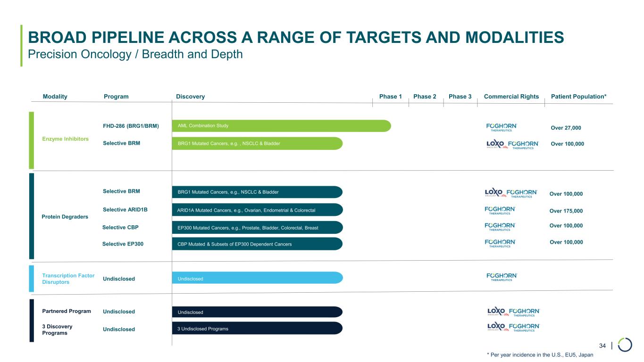Select the Commercial Rights column header
This screenshot has width=644, height=362.
(x=511, y=97)
